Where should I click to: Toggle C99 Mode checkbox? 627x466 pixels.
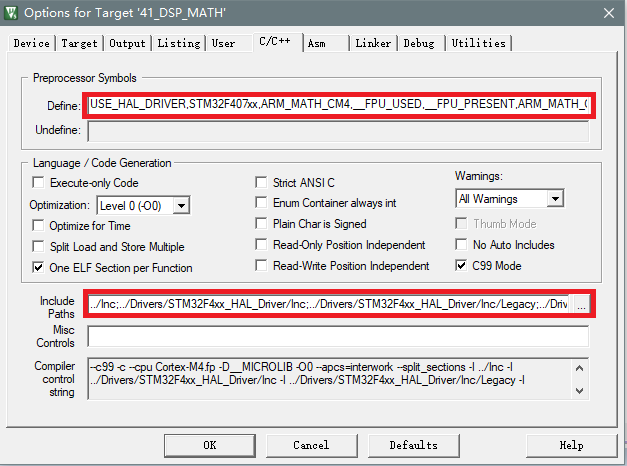(461, 266)
